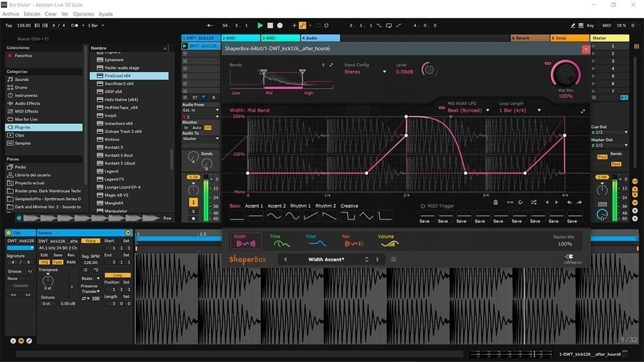Viewport: 644px width, 362px height.
Task: Click the flat line first preset shape
Action: tap(237, 216)
